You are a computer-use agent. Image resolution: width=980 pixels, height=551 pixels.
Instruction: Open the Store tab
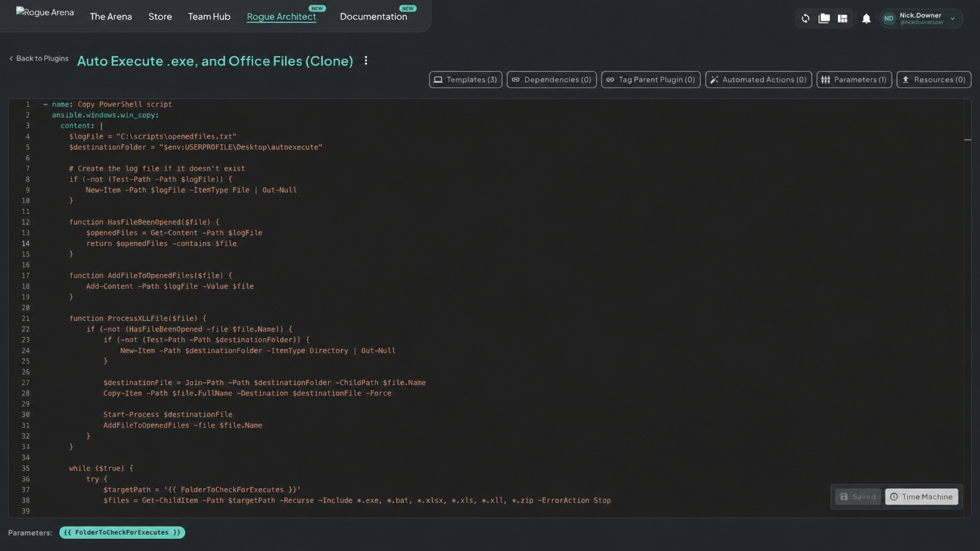[160, 17]
